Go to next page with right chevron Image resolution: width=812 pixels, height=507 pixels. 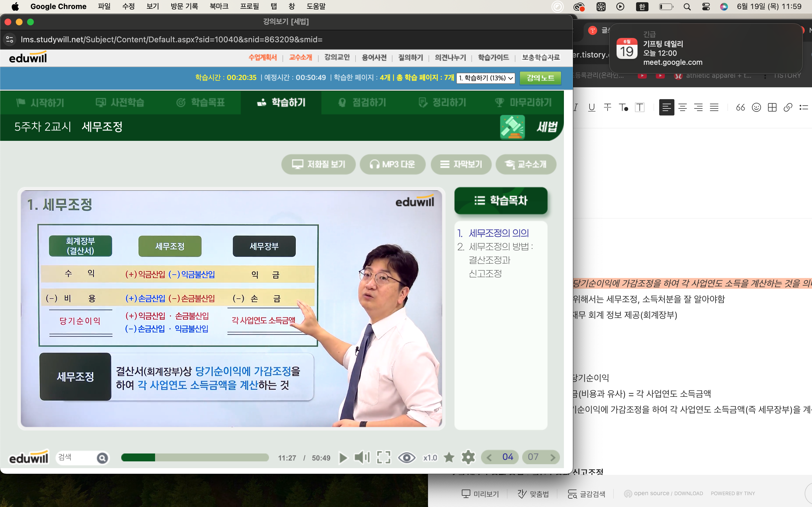pyautogui.click(x=553, y=457)
